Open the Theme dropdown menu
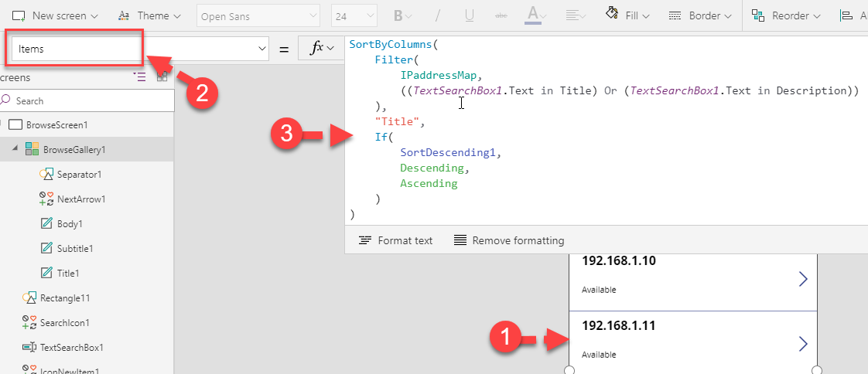 click(150, 15)
